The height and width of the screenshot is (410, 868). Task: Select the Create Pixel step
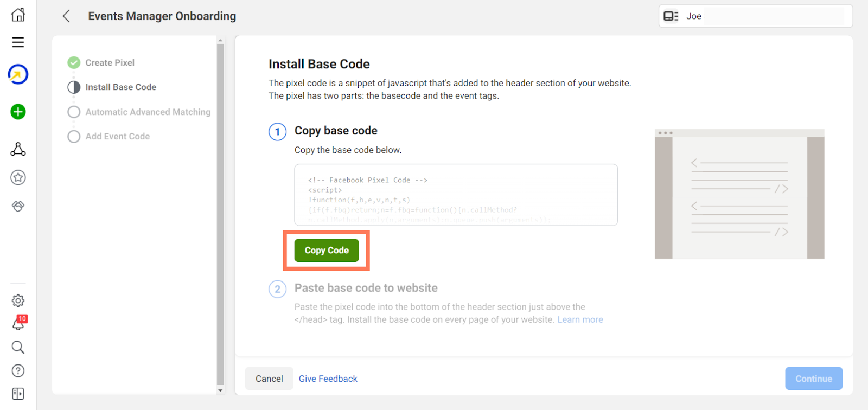[x=110, y=63]
